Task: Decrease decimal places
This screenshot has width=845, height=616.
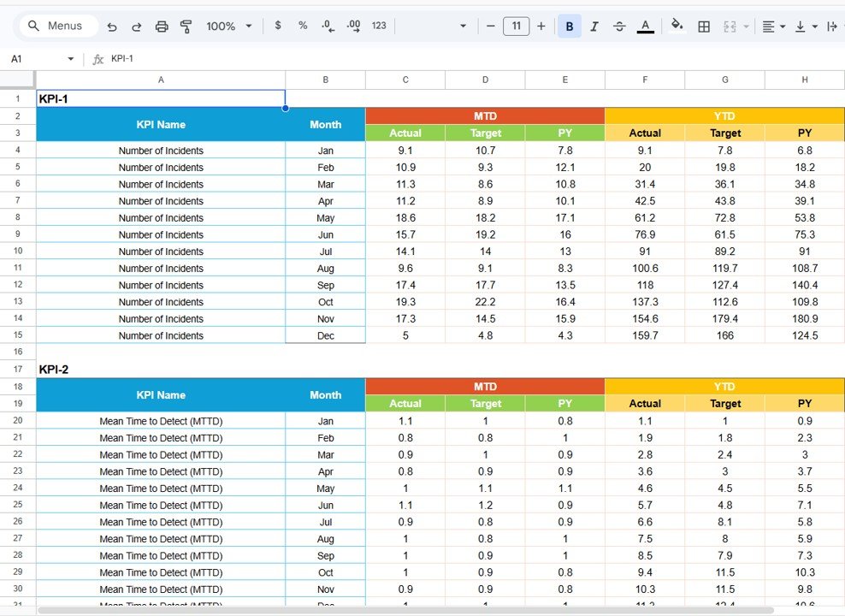Action: (x=328, y=26)
